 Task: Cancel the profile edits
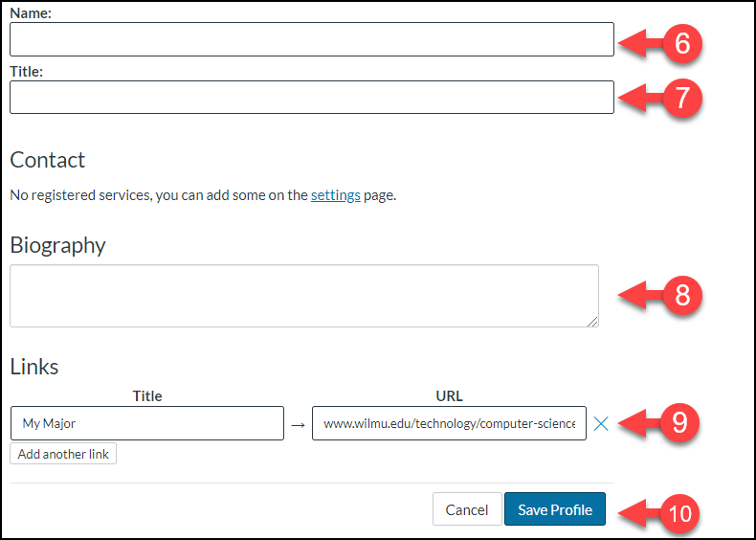coord(467,509)
